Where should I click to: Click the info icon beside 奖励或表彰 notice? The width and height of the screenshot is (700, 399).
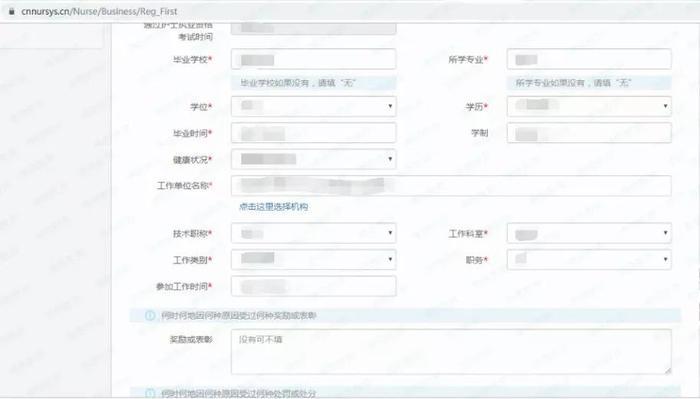pyautogui.click(x=150, y=316)
